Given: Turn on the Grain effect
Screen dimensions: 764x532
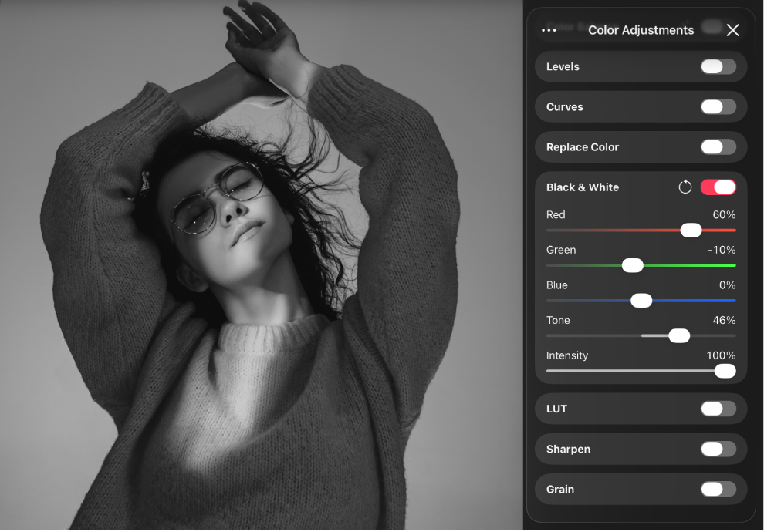Looking at the screenshot, I should [x=719, y=489].
